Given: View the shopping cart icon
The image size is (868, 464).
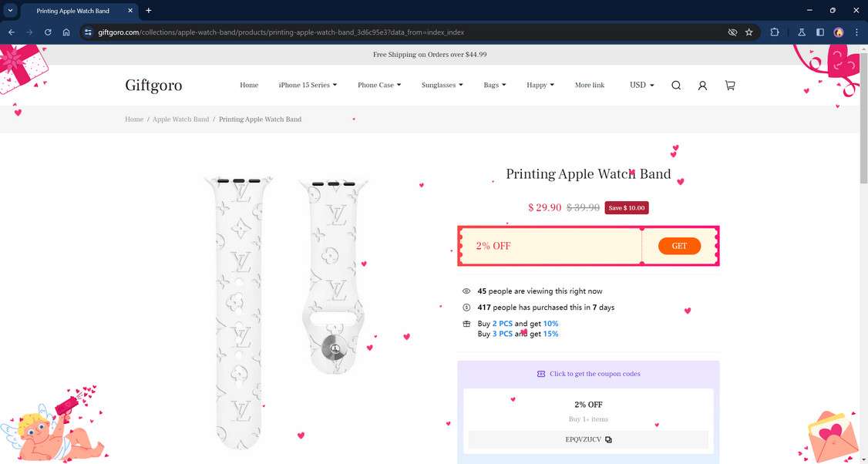Looking at the screenshot, I should 729,85.
